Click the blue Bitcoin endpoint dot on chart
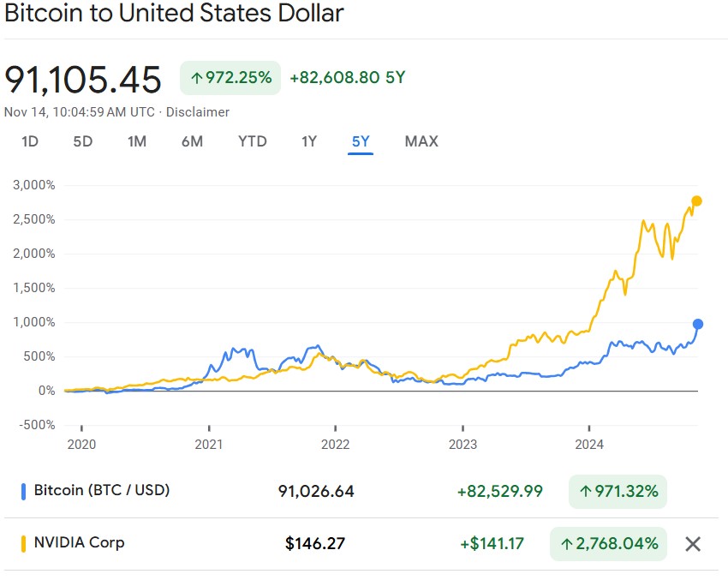 click(698, 324)
